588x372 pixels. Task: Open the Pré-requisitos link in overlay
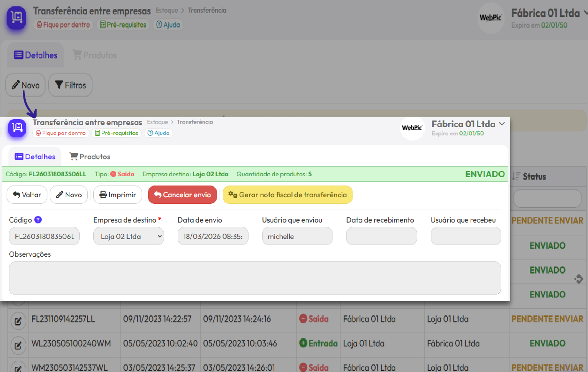[x=116, y=133]
